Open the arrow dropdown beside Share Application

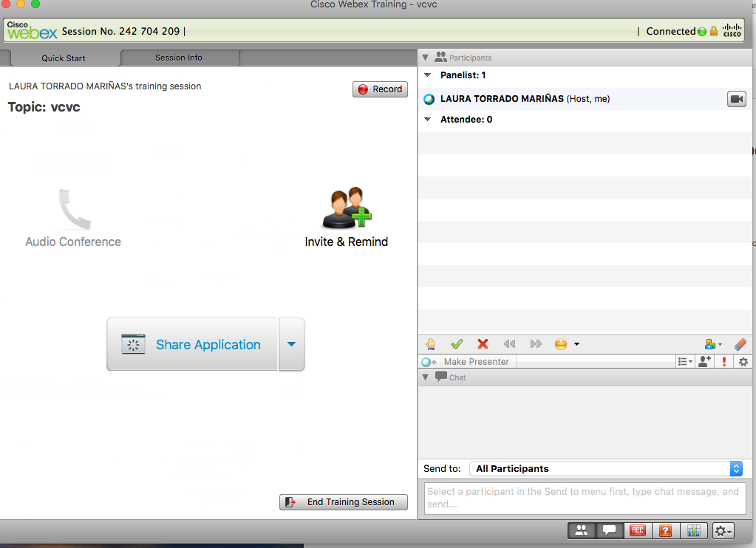pos(291,344)
